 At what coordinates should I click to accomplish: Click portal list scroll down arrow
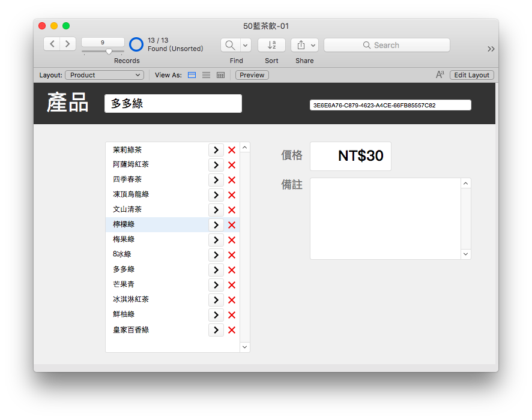(244, 347)
